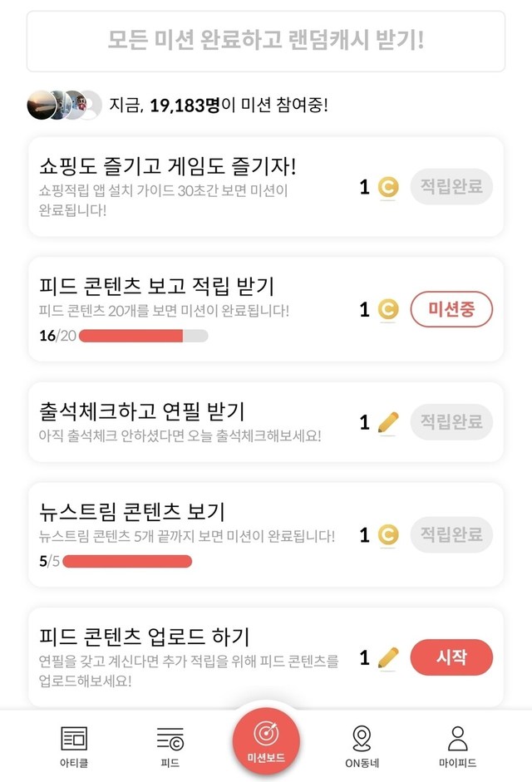Tap the 미션보드 target icon
The height and width of the screenshot is (782, 532).
266,734
